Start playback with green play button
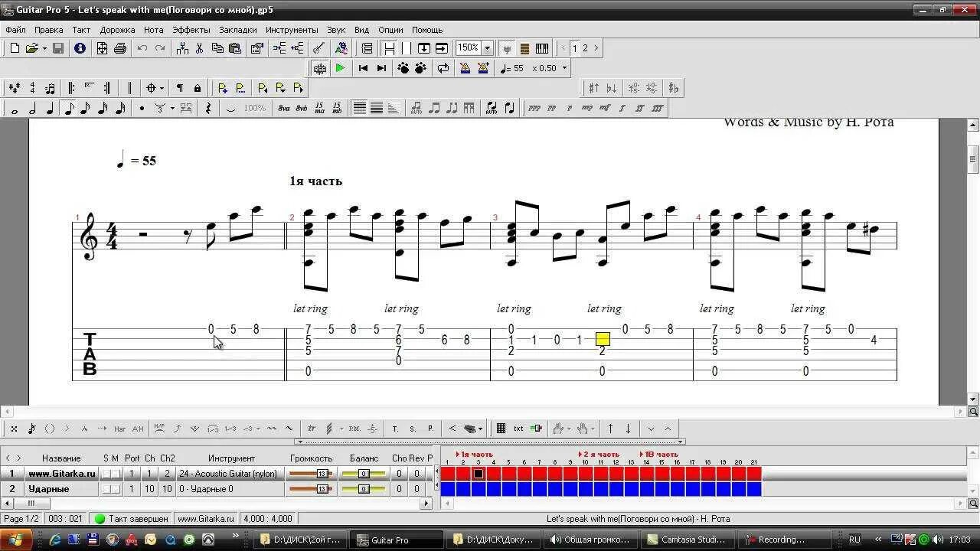This screenshot has height=551, width=980. pos(340,68)
